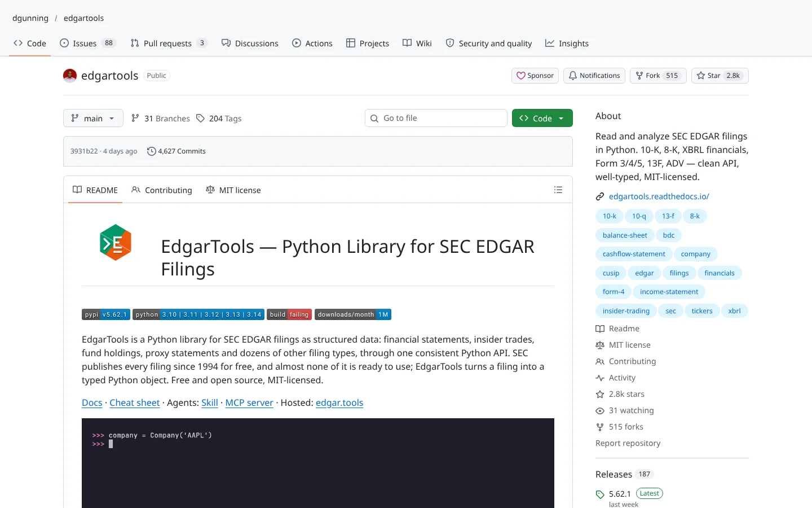Click the link icon beside edgartools.readthedocs.io

coord(600,196)
